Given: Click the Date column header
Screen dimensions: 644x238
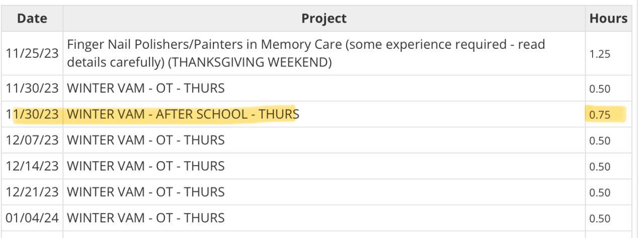Looking at the screenshot, I should point(32,19).
